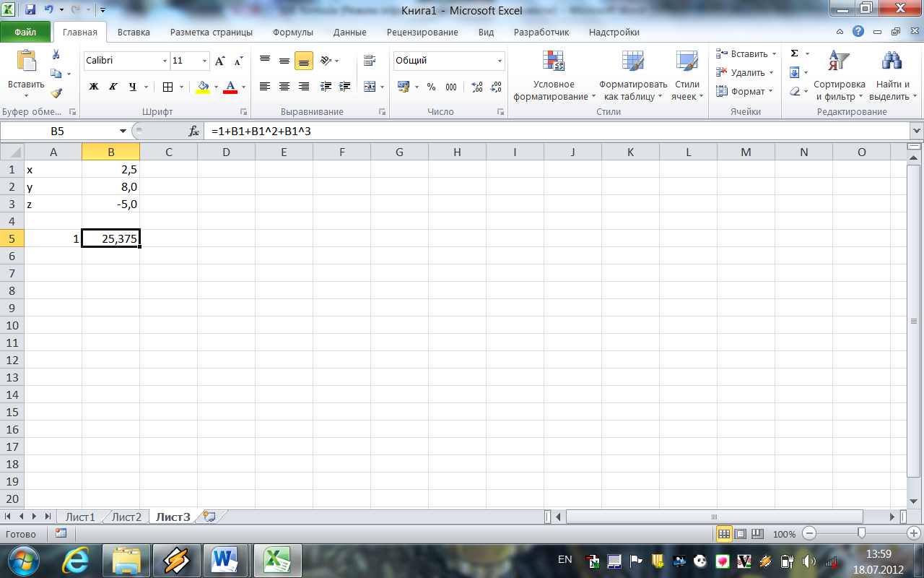Toggle align text right
Screen dimensions: 924x578
(x=304, y=87)
